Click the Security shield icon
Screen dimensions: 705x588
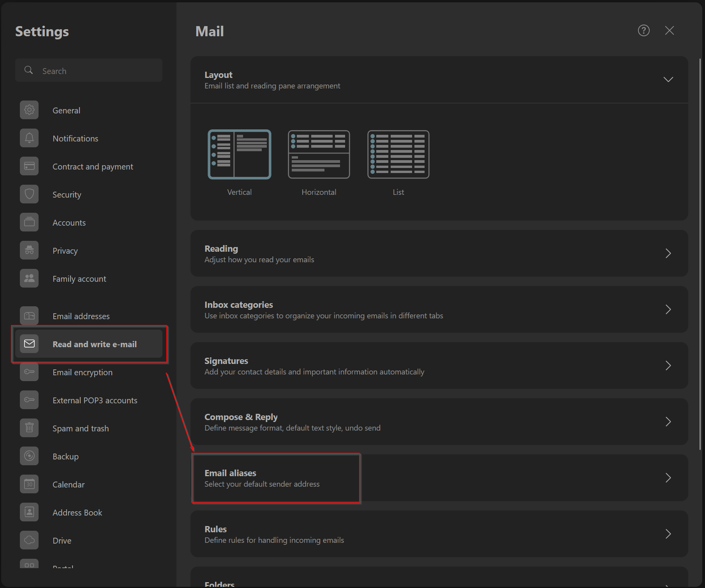click(29, 194)
